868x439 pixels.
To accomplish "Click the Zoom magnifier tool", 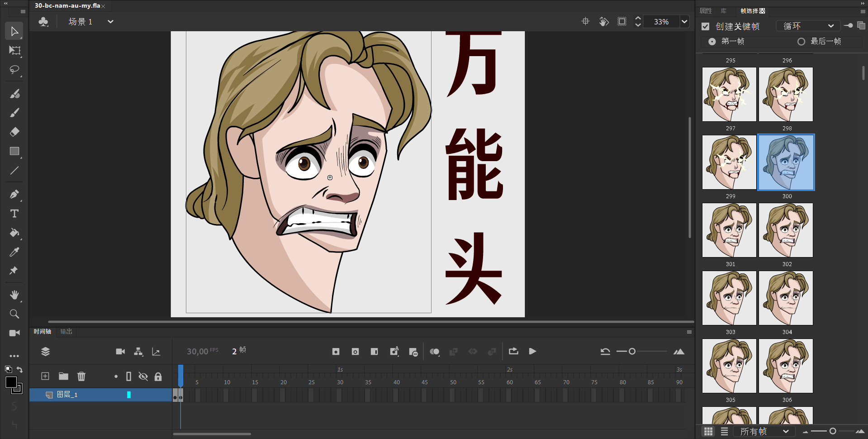I will 14,314.
